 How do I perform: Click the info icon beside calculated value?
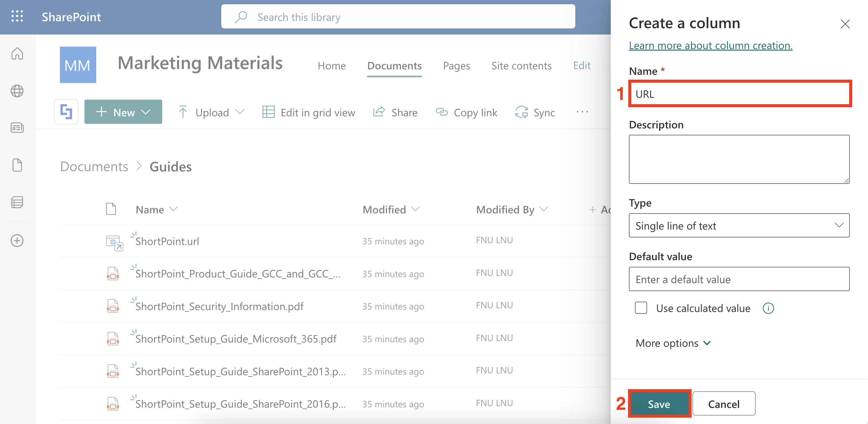pyautogui.click(x=768, y=308)
